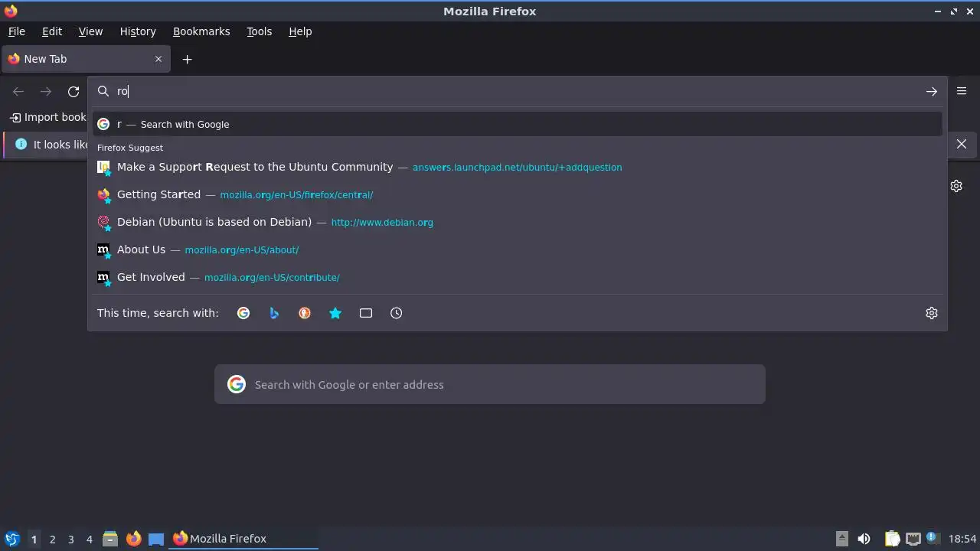
Task: Open the Help menu
Action: pos(300,31)
